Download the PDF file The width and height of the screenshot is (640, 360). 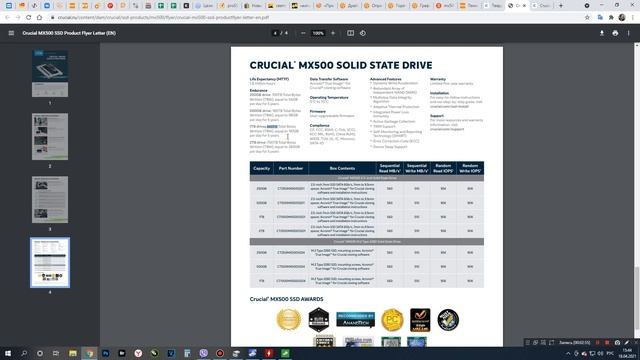click(602, 33)
